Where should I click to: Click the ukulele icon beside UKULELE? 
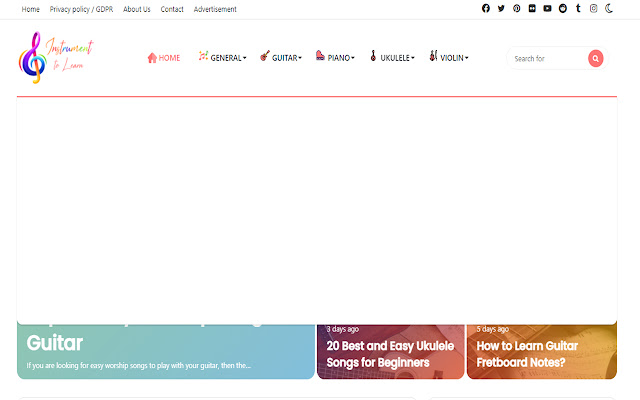click(373, 56)
